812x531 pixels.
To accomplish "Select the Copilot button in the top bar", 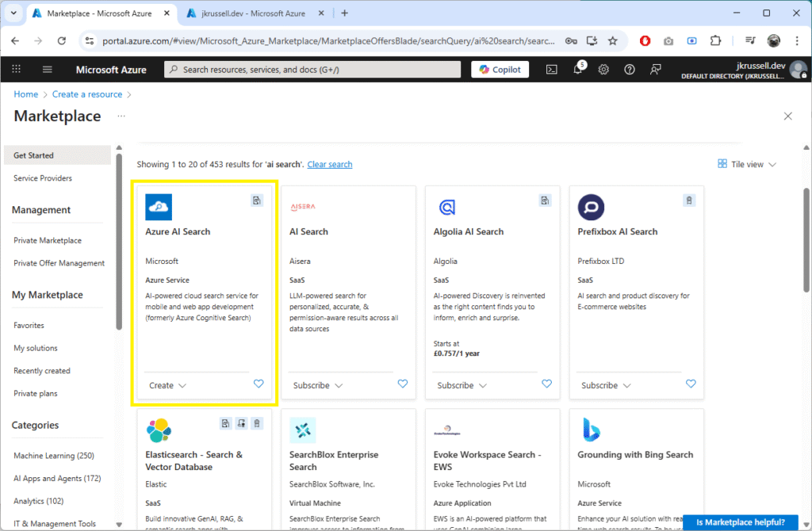I will pyautogui.click(x=500, y=69).
